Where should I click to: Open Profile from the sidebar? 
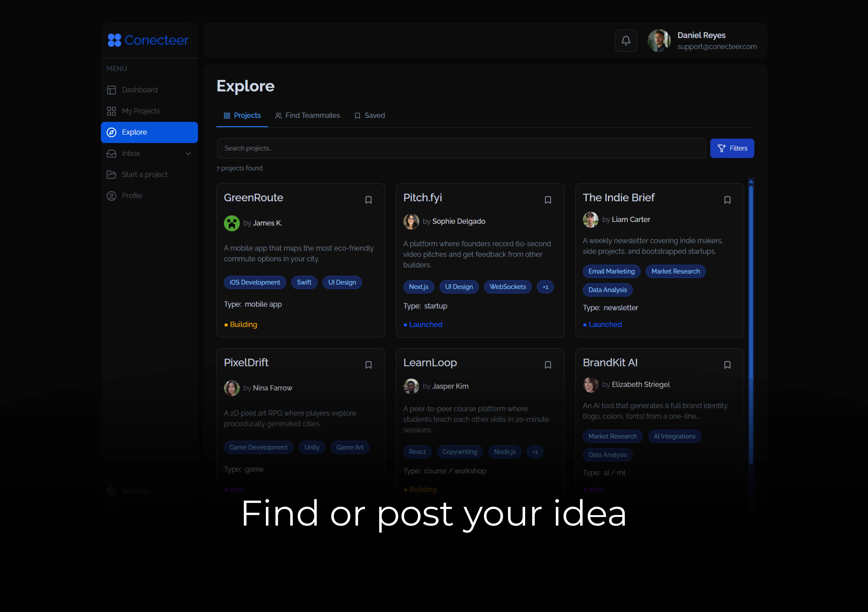pos(149,195)
